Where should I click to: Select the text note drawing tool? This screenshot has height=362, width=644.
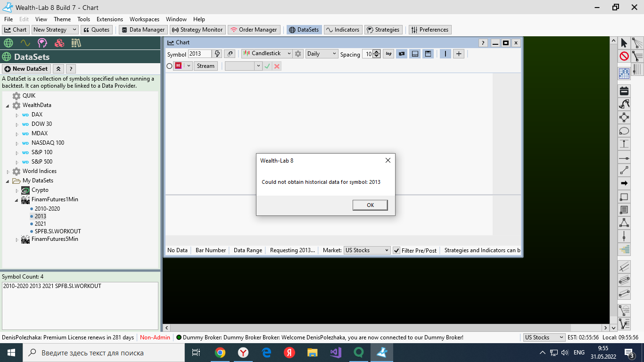[x=624, y=210]
